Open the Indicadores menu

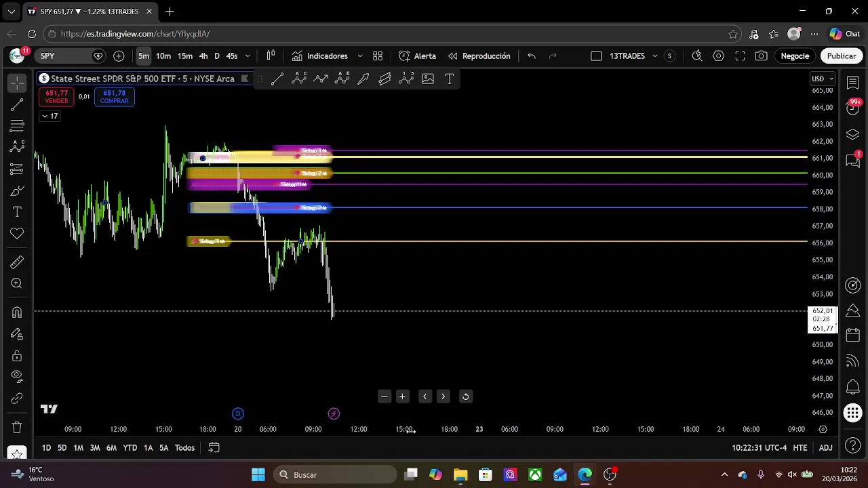click(x=319, y=56)
